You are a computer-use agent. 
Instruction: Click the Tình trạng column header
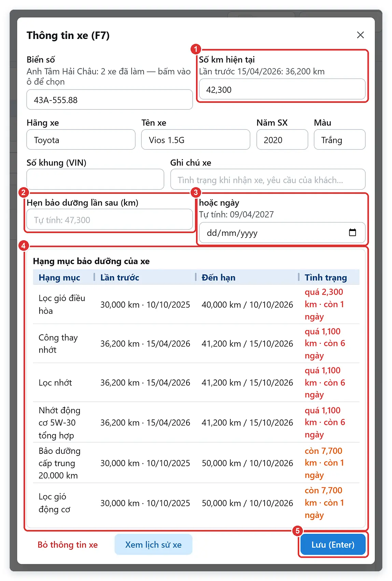[x=325, y=277]
